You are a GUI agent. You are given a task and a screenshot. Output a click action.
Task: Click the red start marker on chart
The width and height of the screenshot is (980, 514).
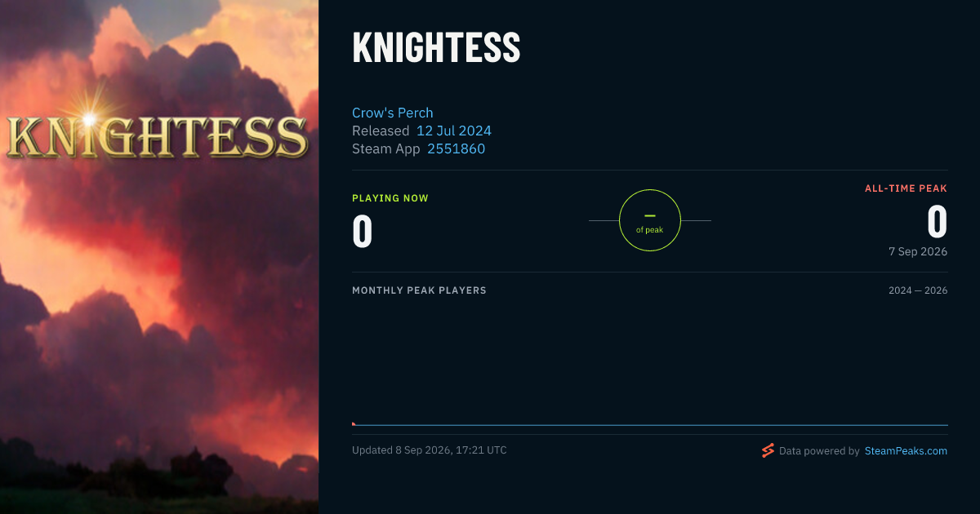point(354,423)
